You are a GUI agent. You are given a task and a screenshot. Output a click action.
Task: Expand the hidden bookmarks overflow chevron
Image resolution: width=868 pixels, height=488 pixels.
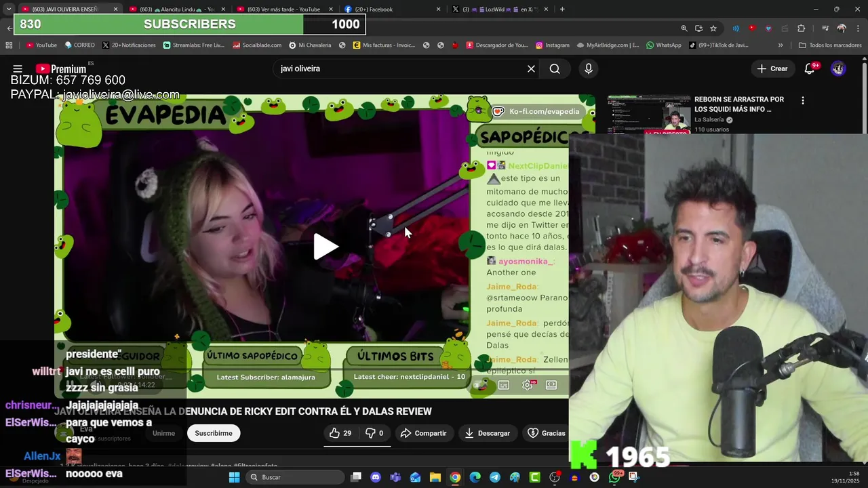[781, 45]
